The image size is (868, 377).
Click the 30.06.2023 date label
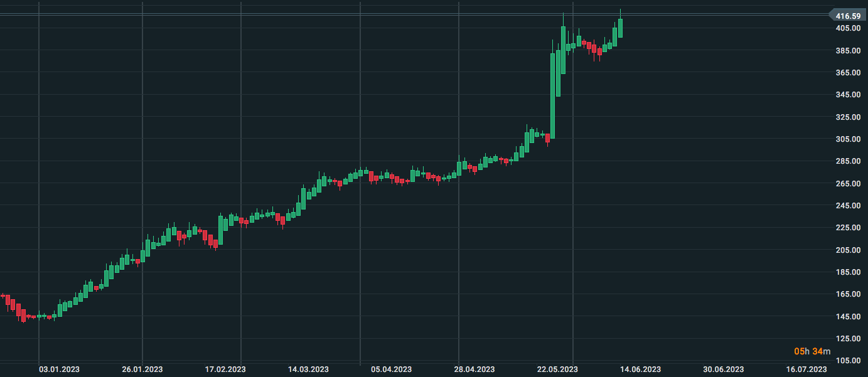tap(723, 369)
